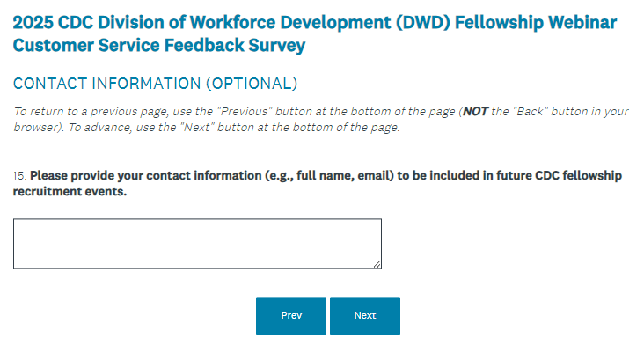Click the "recruitment events." text line
This screenshot has width=644, height=346.
(70, 192)
